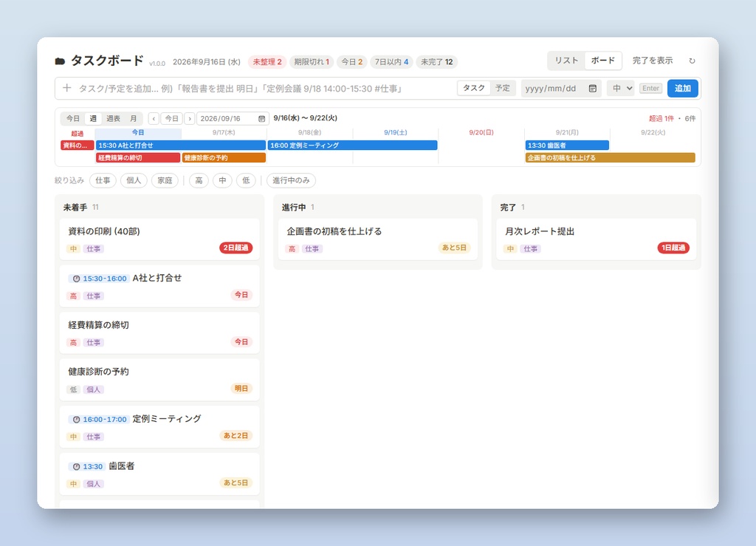Image resolution: width=756 pixels, height=546 pixels.
Task: Click the 7日以内 4 status pill
Action: point(391,62)
